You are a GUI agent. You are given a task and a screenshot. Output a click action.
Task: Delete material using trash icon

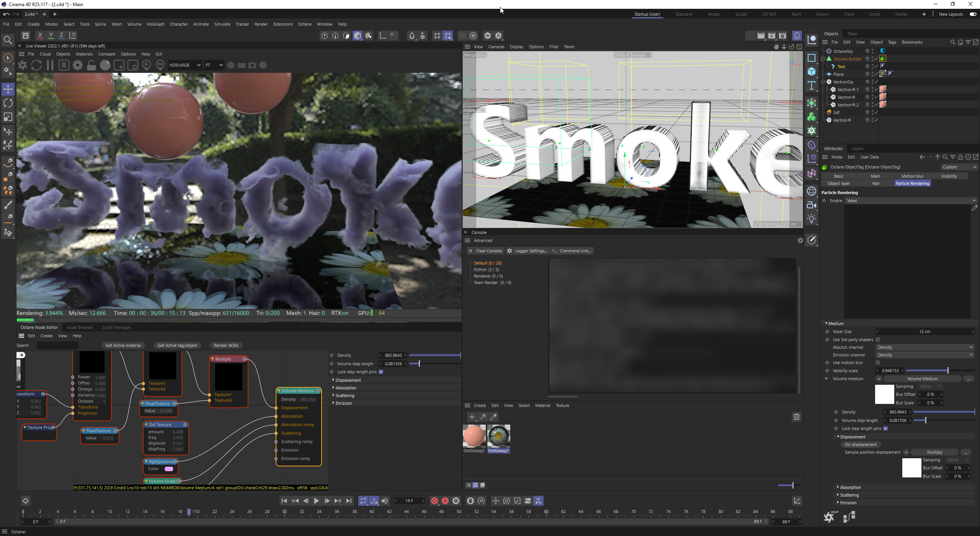[796, 417]
